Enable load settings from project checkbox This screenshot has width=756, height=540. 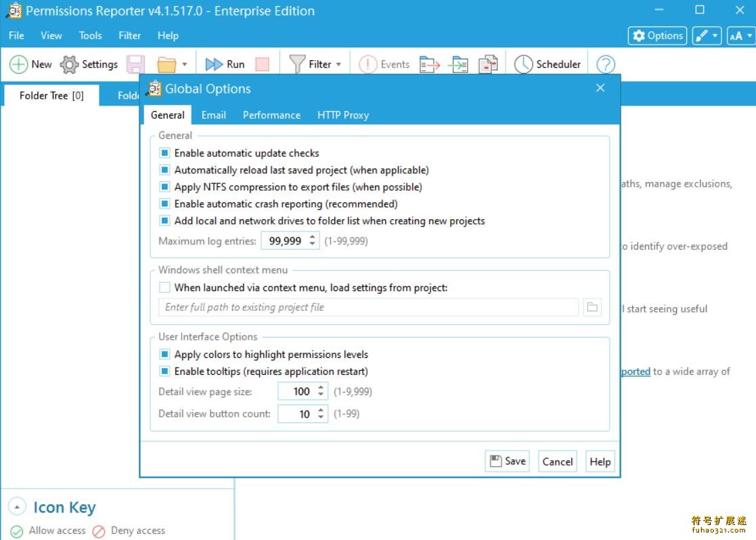coord(164,288)
